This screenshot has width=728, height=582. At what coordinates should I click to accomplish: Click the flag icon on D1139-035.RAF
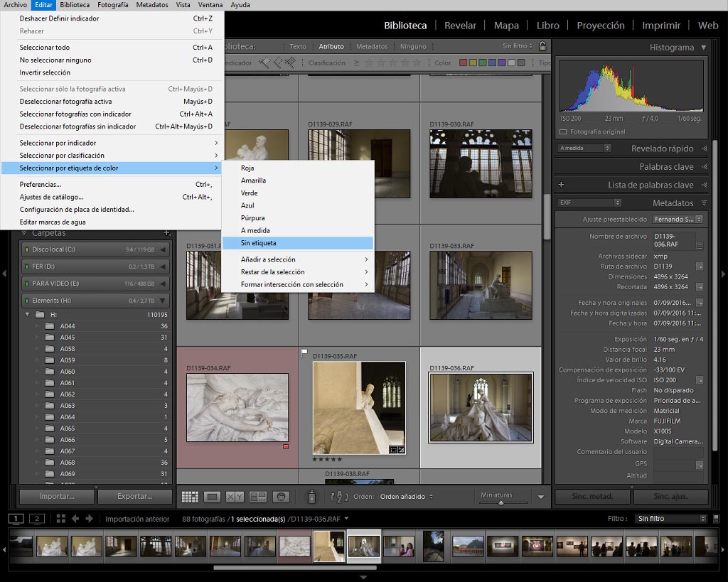(x=304, y=353)
